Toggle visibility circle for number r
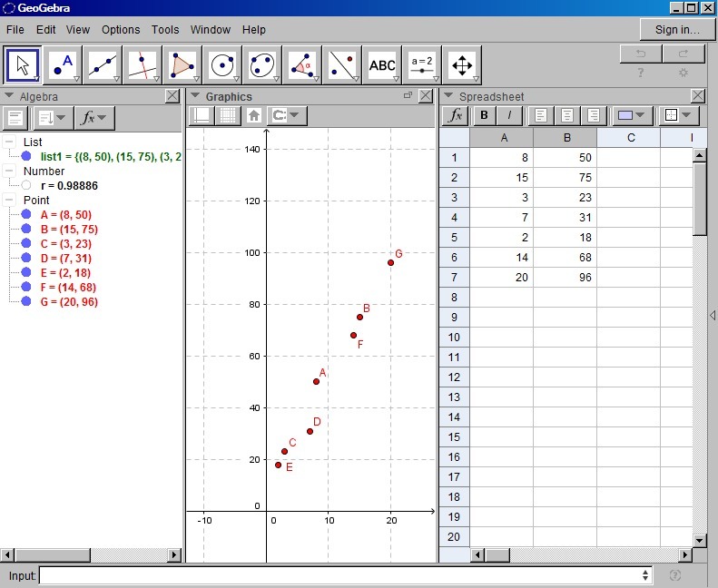The height and width of the screenshot is (588, 718). [x=26, y=185]
